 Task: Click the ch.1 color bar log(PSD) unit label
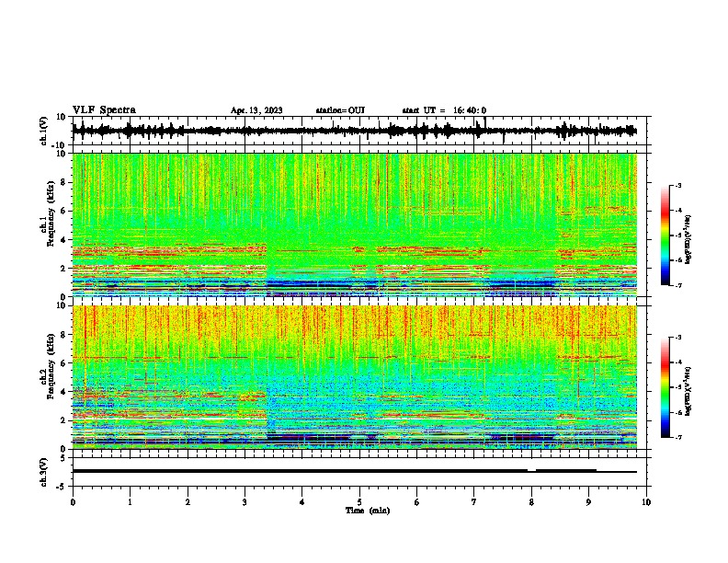688,239
